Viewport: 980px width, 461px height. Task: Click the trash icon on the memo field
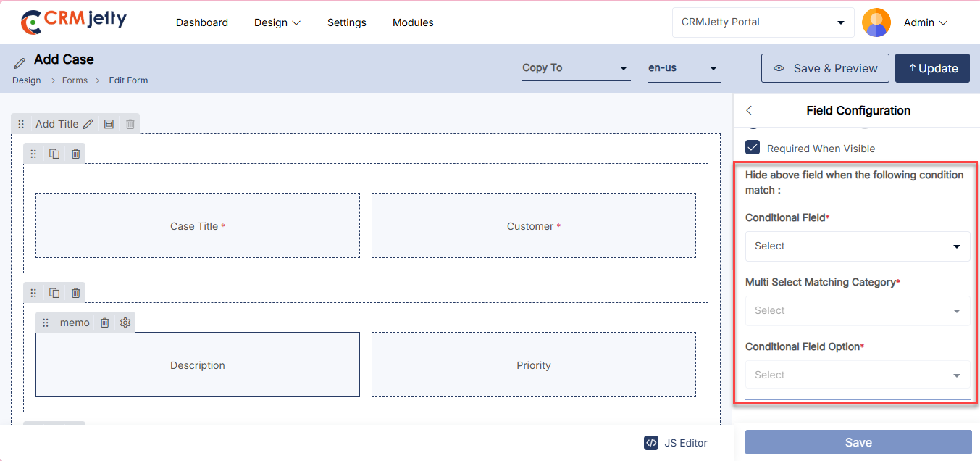(x=104, y=323)
